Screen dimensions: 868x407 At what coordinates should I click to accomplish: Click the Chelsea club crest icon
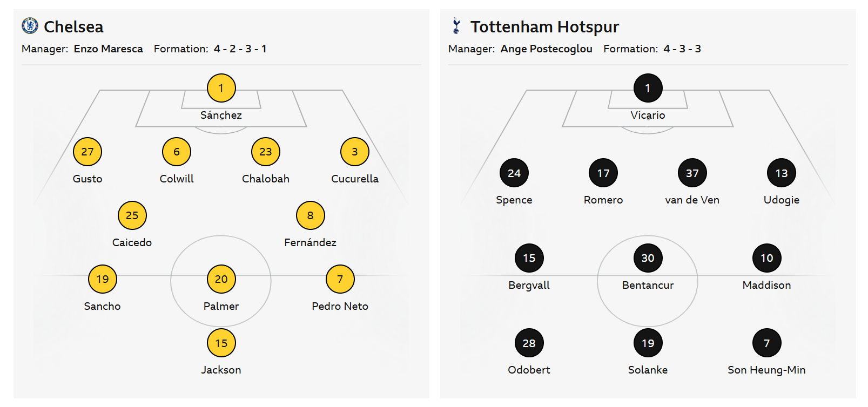tap(30, 25)
